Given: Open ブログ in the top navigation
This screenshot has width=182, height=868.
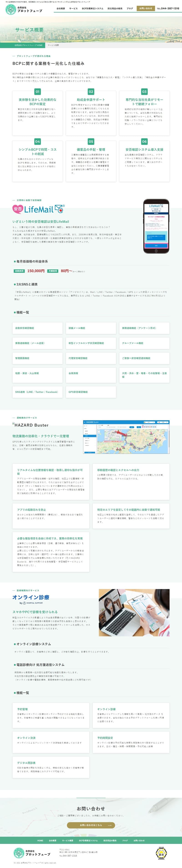Looking at the screenshot, I should 130,8.
